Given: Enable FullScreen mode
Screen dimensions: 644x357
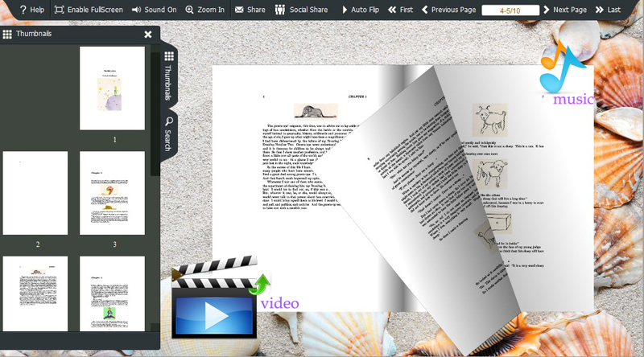Looking at the screenshot, I should (89, 10).
